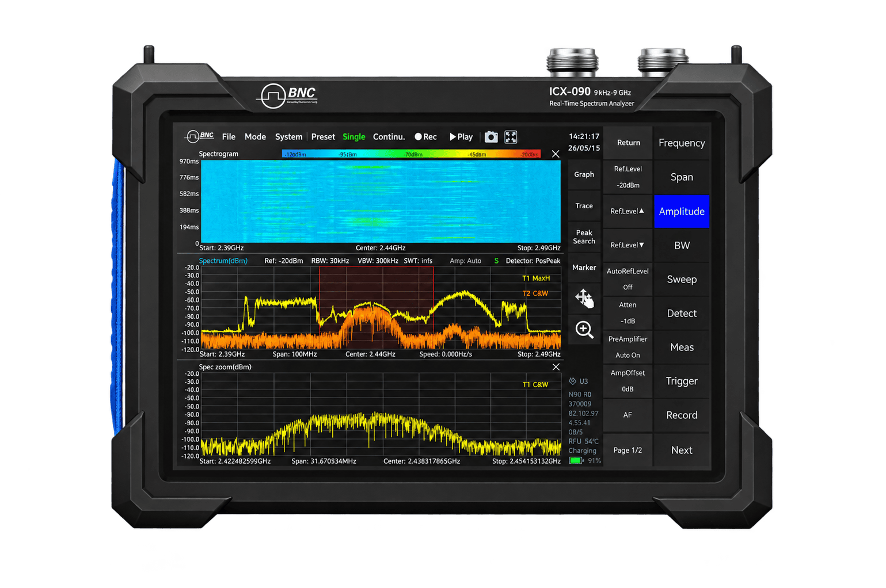Open the Trace side menu
The height and width of the screenshot is (588, 886).
(x=584, y=206)
